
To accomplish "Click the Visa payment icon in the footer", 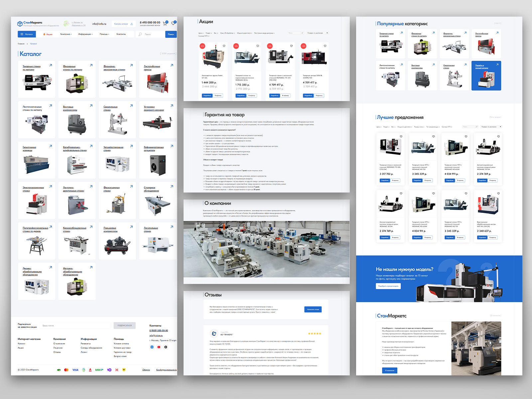I will pyautogui.click(x=75, y=370).
